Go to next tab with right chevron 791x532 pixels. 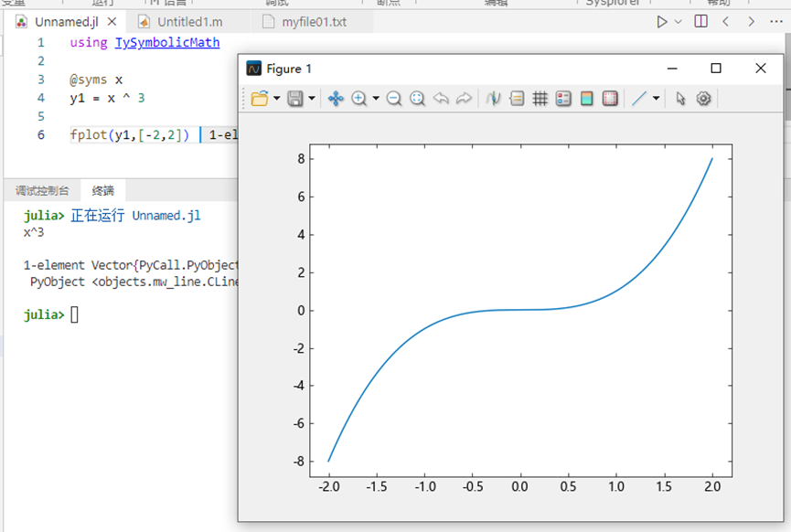tap(751, 22)
